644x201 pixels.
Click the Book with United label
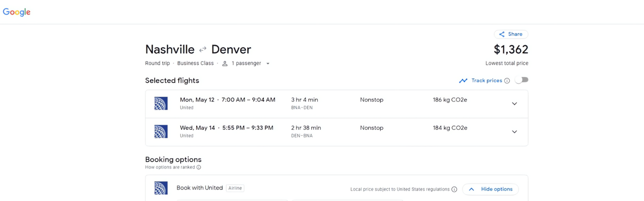[199, 188]
